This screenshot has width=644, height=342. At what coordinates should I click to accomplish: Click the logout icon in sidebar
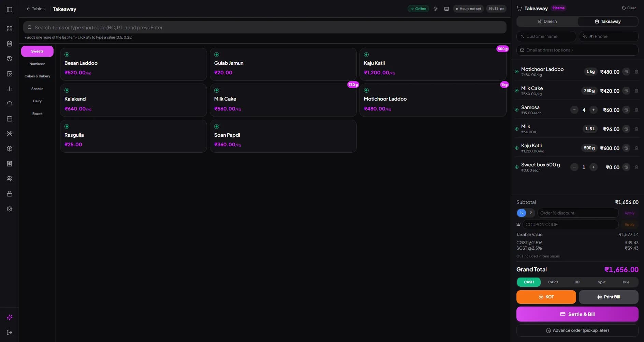tap(10, 332)
